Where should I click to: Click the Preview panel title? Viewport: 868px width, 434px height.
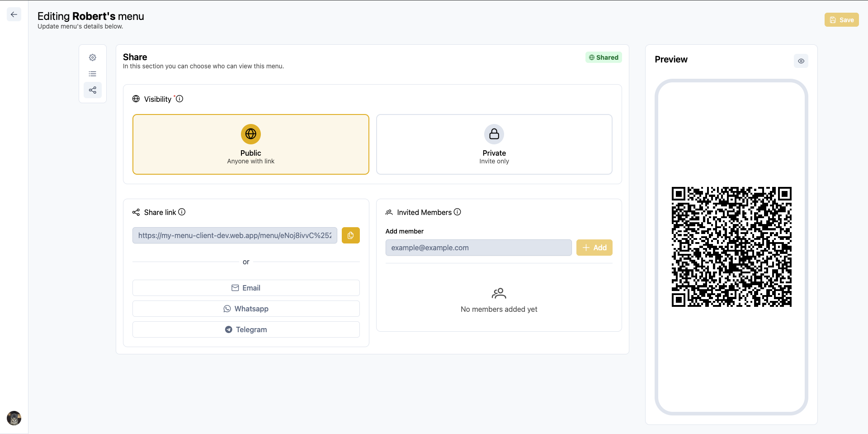671,59
